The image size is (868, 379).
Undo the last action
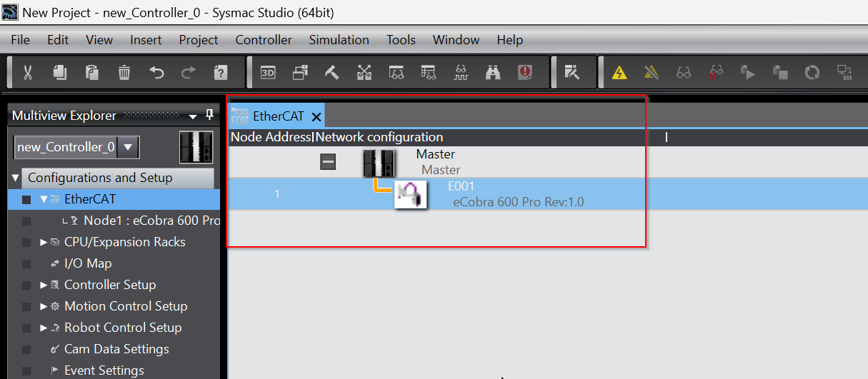coord(156,72)
